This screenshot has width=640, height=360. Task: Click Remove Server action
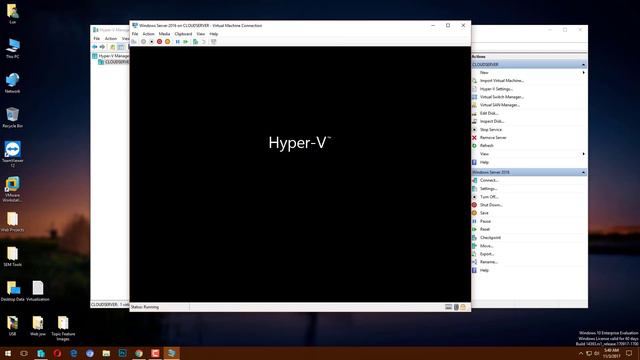pyautogui.click(x=493, y=138)
